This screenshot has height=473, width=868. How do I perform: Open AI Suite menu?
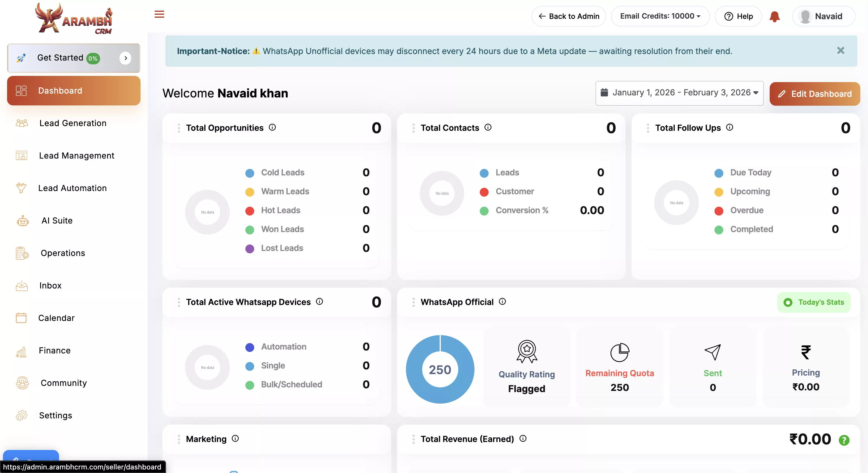[57, 220]
